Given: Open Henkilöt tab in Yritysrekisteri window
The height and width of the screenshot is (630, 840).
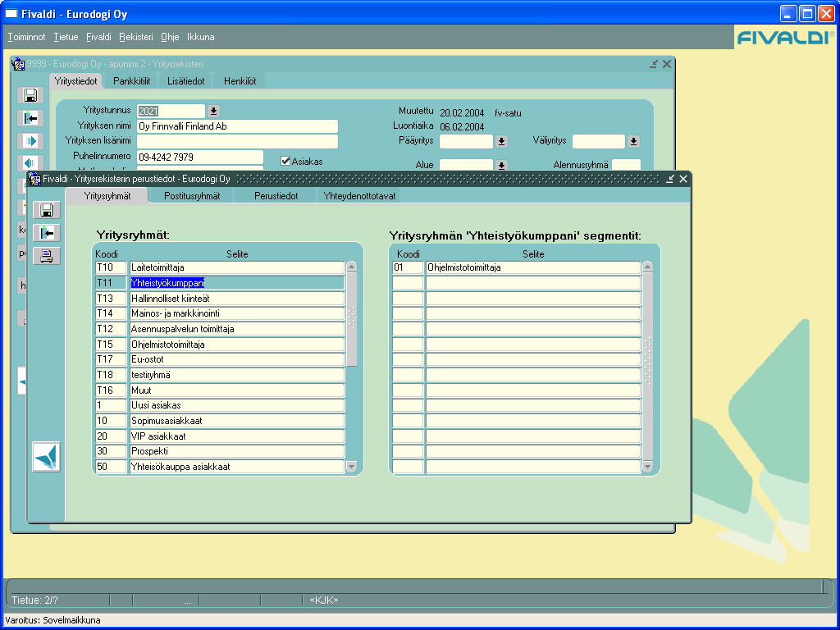Looking at the screenshot, I should pos(240,81).
